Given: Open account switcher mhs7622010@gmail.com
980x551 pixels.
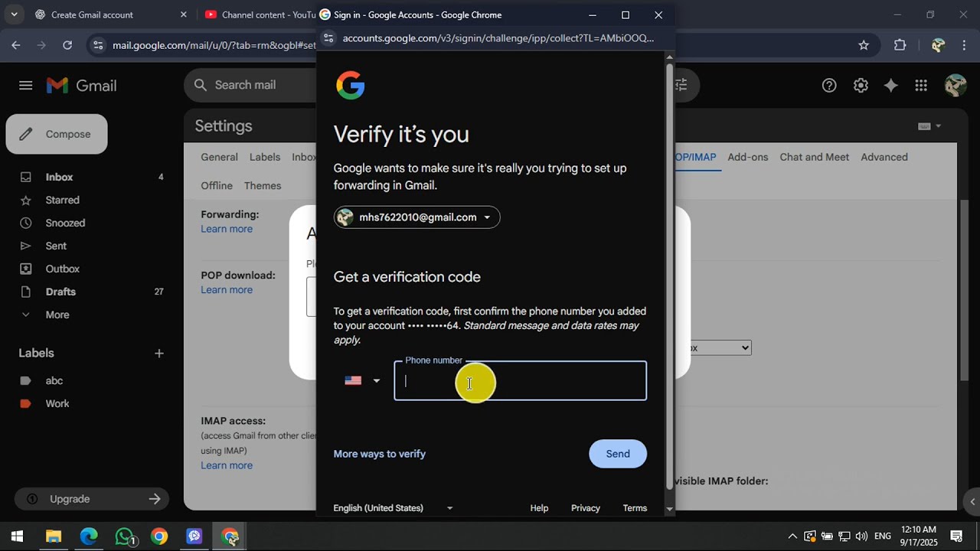Looking at the screenshot, I should [x=416, y=217].
